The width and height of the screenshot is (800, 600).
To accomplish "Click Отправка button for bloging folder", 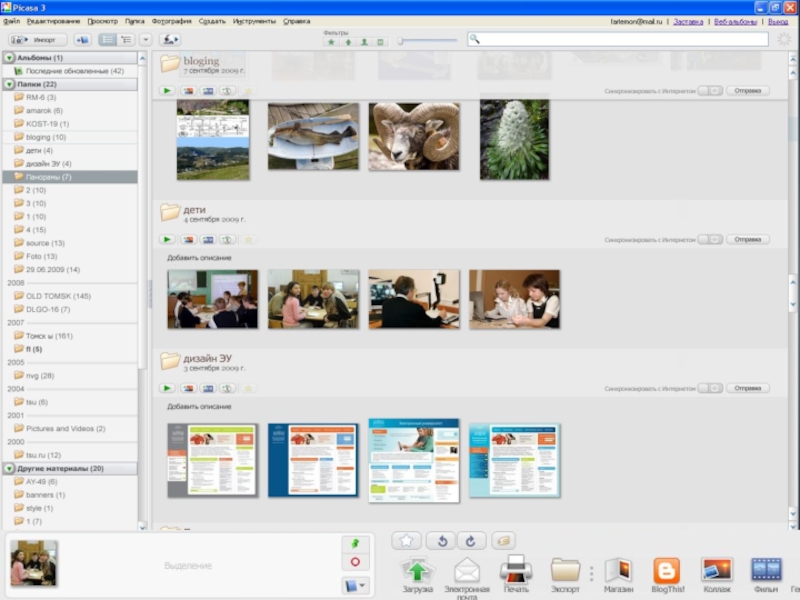I will (x=747, y=91).
